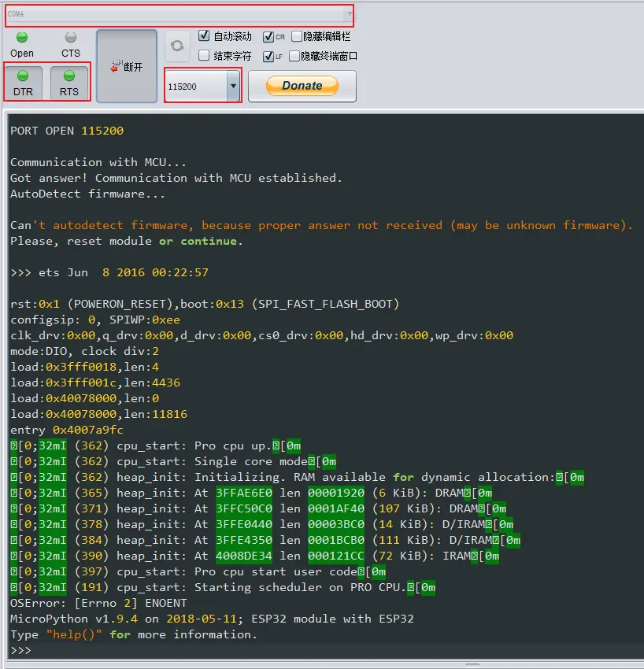Click the 115200 baud rate field

coord(197,87)
